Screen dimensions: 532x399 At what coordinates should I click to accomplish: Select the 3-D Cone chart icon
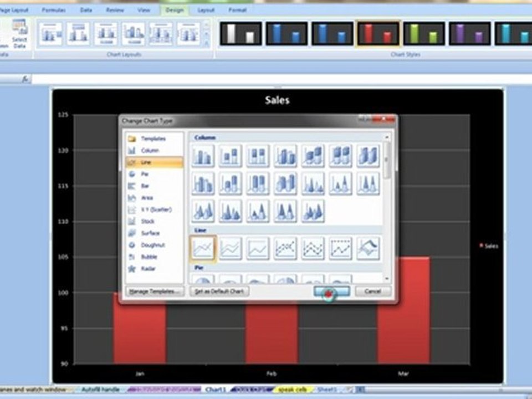pos(203,211)
